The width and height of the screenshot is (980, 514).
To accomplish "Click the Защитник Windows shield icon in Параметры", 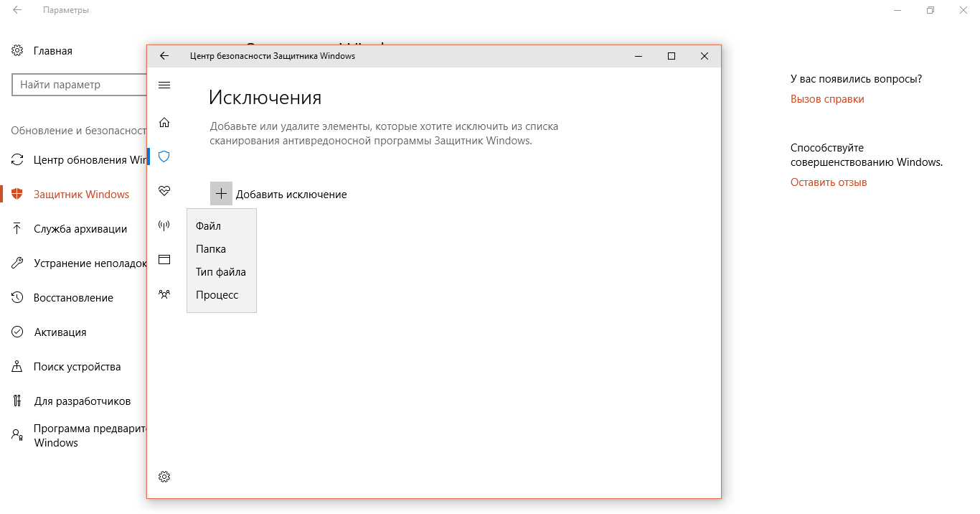I will coord(17,195).
